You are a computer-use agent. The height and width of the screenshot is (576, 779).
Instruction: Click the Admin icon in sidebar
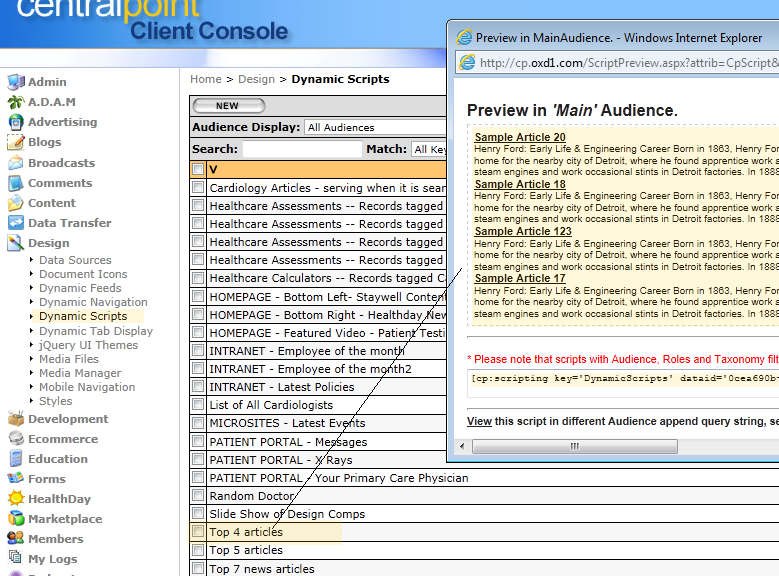pyautogui.click(x=15, y=82)
